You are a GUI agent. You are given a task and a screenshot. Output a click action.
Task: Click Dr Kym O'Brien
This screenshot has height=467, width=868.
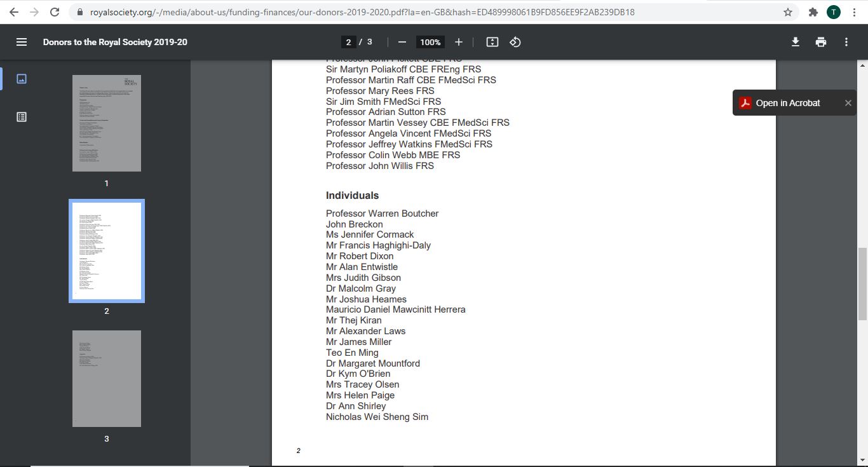click(x=358, y=374)
